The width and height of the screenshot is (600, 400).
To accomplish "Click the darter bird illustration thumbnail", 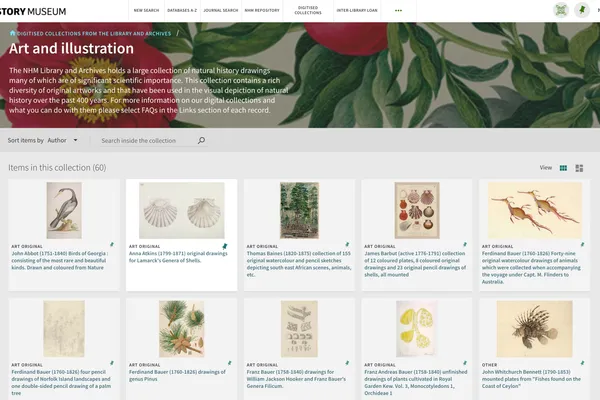I will tap(64, 210).
